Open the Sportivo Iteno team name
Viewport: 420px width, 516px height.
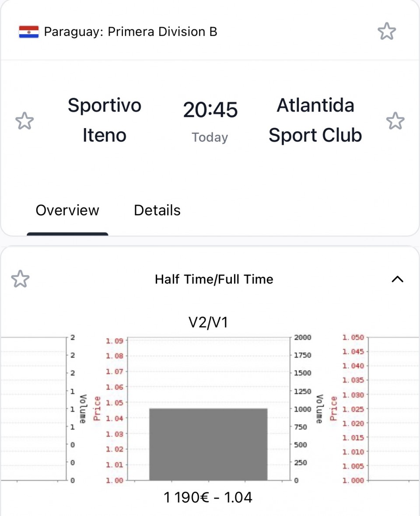tap(104, 120)
